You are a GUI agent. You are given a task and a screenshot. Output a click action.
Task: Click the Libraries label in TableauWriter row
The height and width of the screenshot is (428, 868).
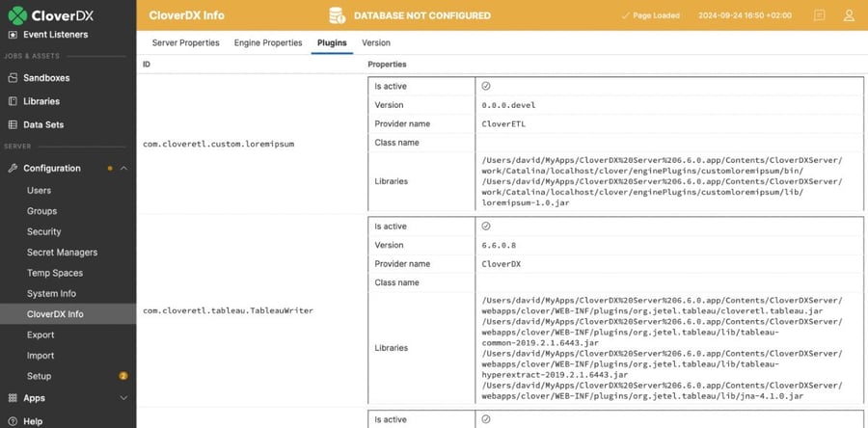click(391, 348)
